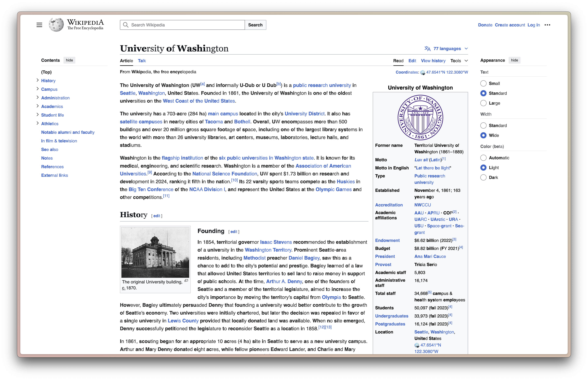The height and width of the screenshot is (380, 588).
Task: Expand the Athletics section in contents
Action: point(38,123)
